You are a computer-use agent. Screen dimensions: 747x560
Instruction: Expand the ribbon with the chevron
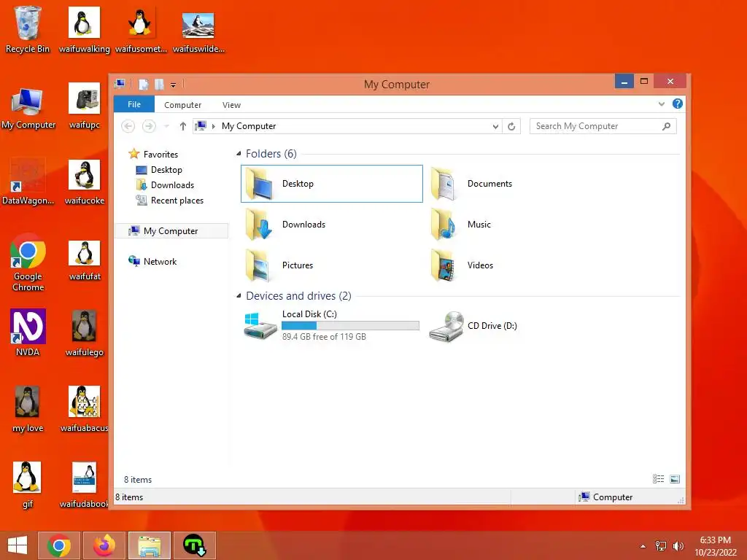[661, 104]
